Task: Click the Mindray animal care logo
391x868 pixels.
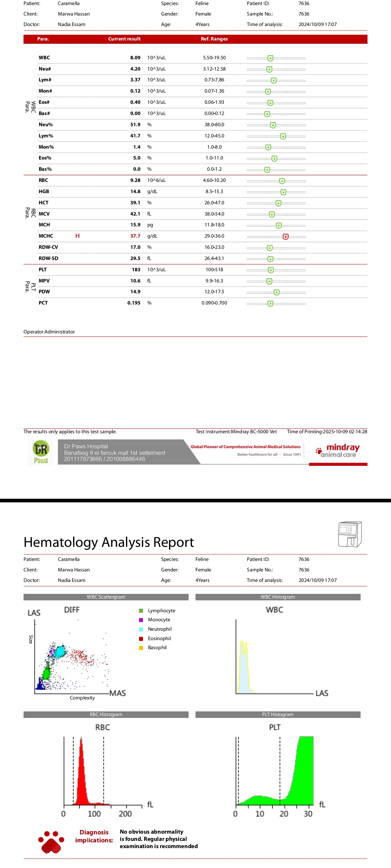Action: (338, 451)
